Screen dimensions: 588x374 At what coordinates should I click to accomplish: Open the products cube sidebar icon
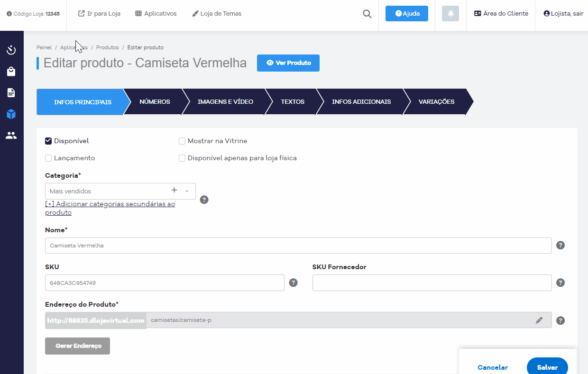point(11,114)
